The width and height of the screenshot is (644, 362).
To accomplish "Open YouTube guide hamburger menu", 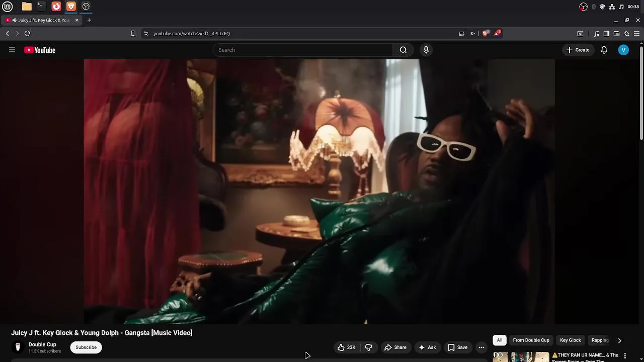I will click(12, 50).
